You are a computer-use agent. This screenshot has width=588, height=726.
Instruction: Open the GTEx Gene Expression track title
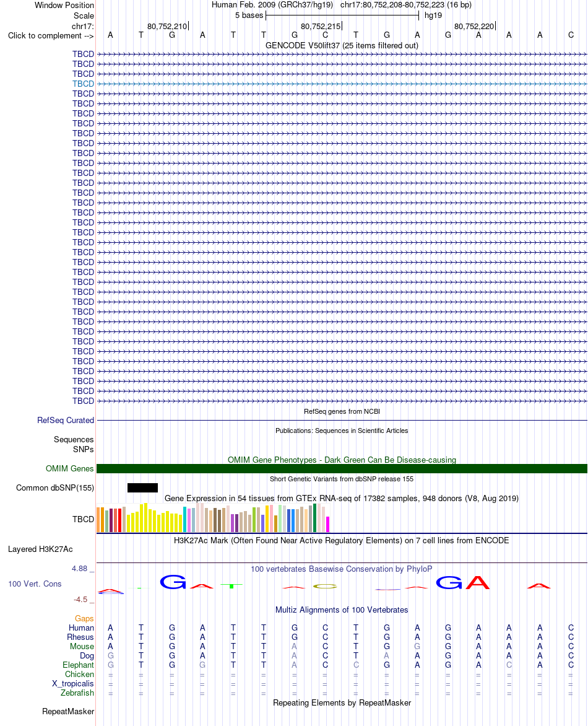point(342,498)
